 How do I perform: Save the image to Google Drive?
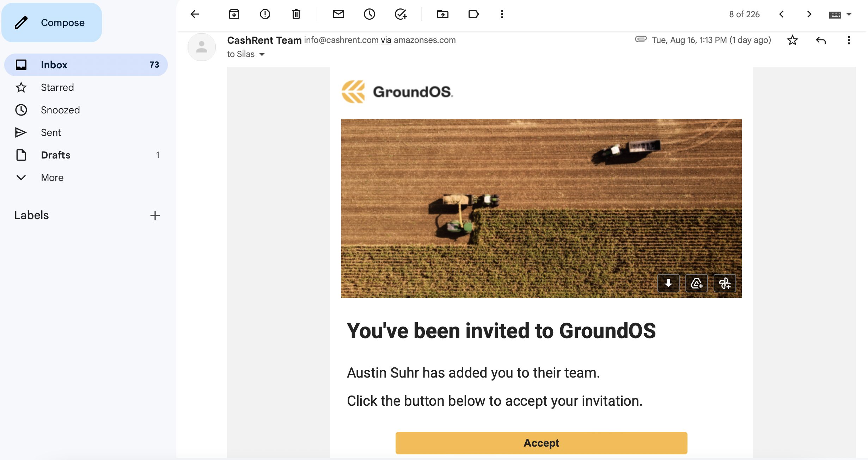(696, 283)
